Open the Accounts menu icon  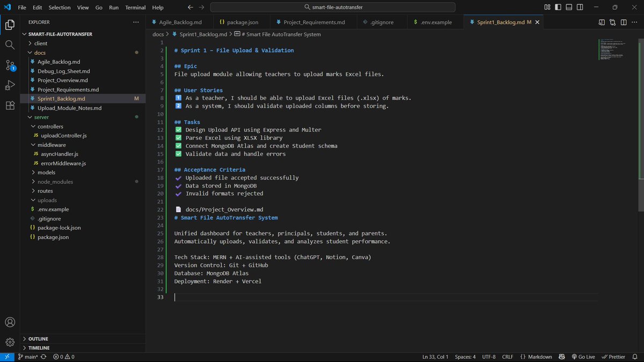coord(10,322)
